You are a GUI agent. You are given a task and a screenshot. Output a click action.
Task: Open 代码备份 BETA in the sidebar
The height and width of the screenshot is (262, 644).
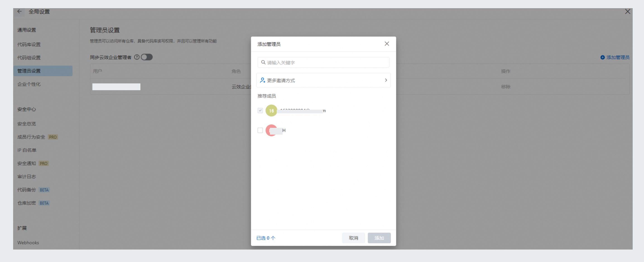click(34, 190)
